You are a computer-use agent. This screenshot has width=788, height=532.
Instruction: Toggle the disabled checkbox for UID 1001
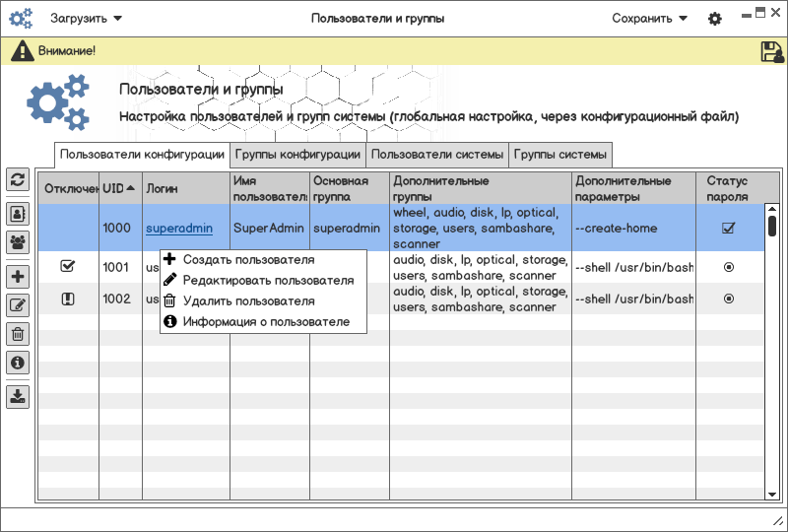pos(68,266)
